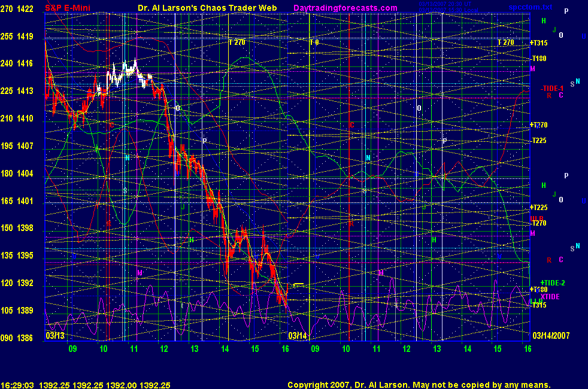This screenshot has height=389, width=588.
Task: Click the "135 1395" price axis label
Action: (17, 256)
